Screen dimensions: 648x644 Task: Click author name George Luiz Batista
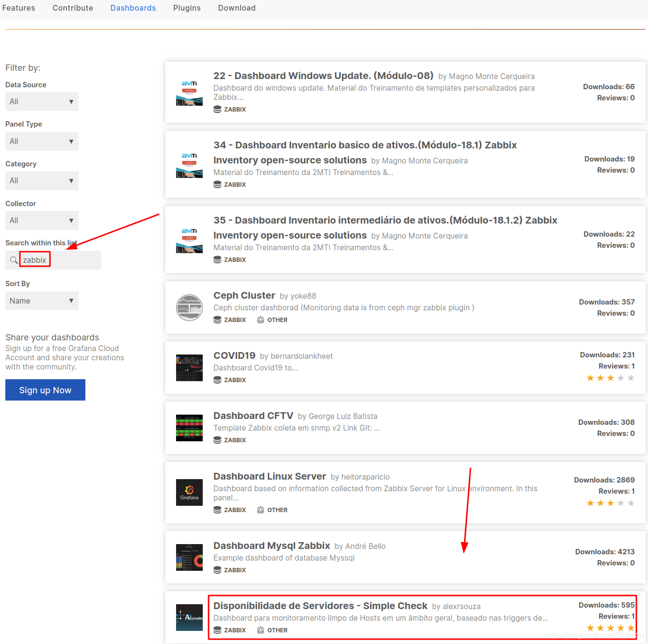coord(343,416)
